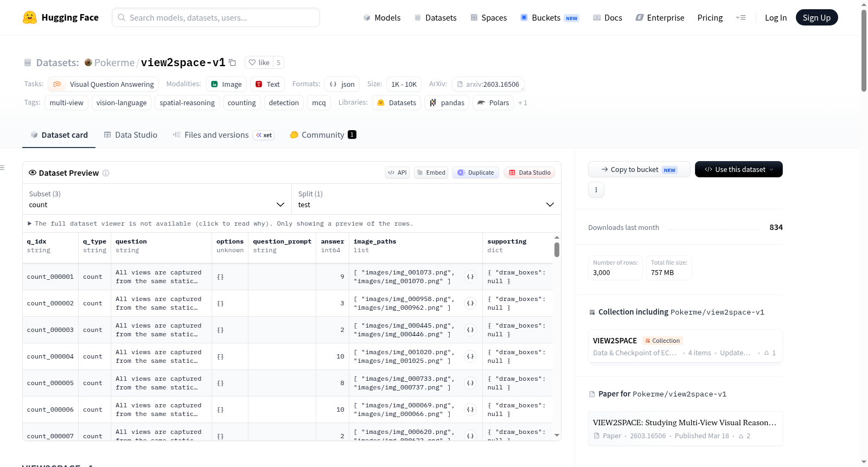Click the Embed button in Dataset Preview
The width and height of the screenshot is (868, 467).
431,172
